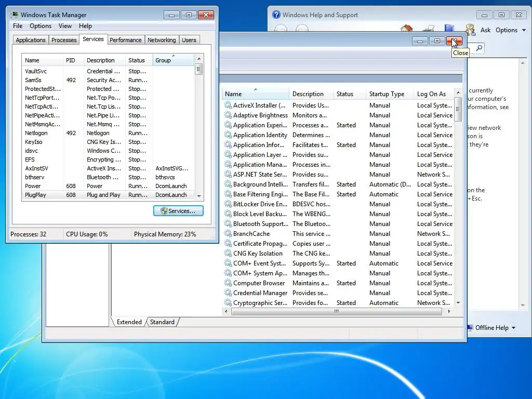The width and height of the screenshot is (532, 399).
Task: Sort Task Manager services by Status column
Action: coord(139,60)
